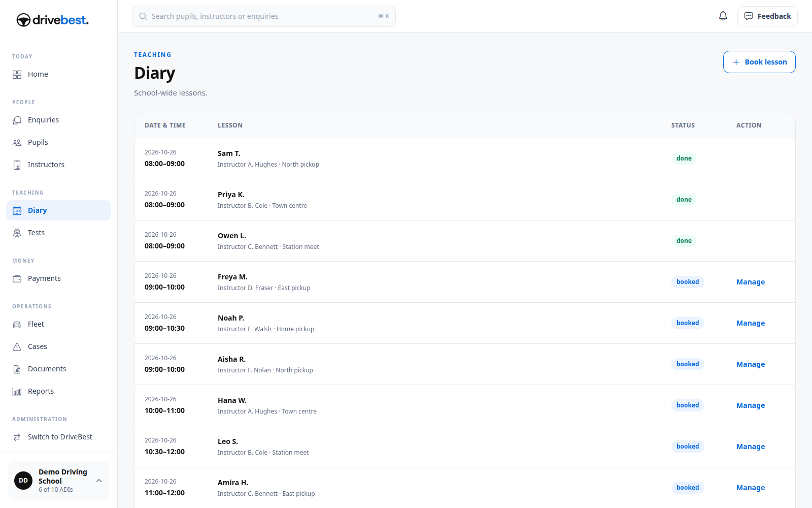This screenshot has height=508, width=812.
Task: Manage Aisha R.'s lesson
Action: point(751,364)
